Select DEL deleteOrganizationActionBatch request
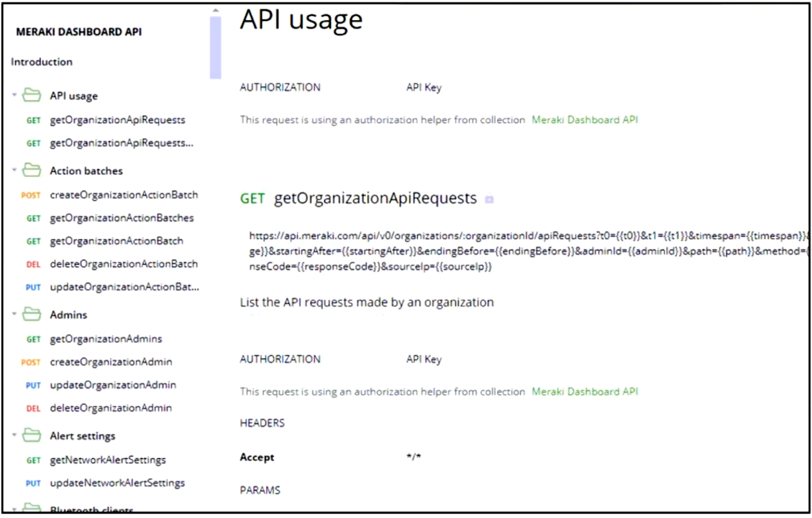Image resolution: width=812 pixels, height=518 pixels. tap(124, 264)
